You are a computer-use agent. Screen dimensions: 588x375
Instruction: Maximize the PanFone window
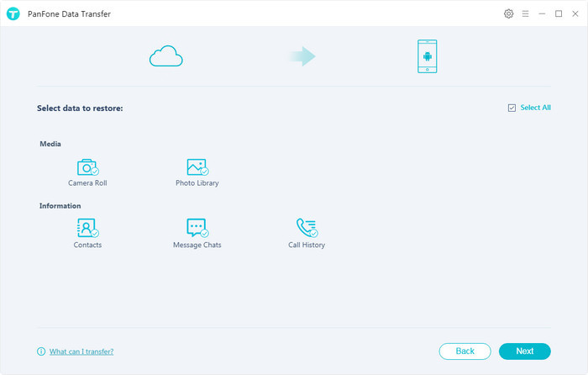pyautogui.click(x=559, y=14)
